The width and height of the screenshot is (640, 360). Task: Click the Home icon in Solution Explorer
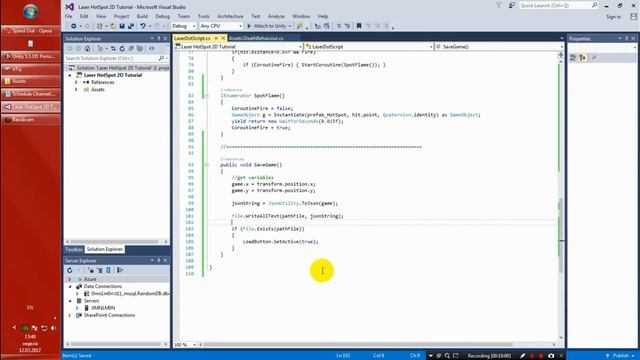tap(87, 49)
